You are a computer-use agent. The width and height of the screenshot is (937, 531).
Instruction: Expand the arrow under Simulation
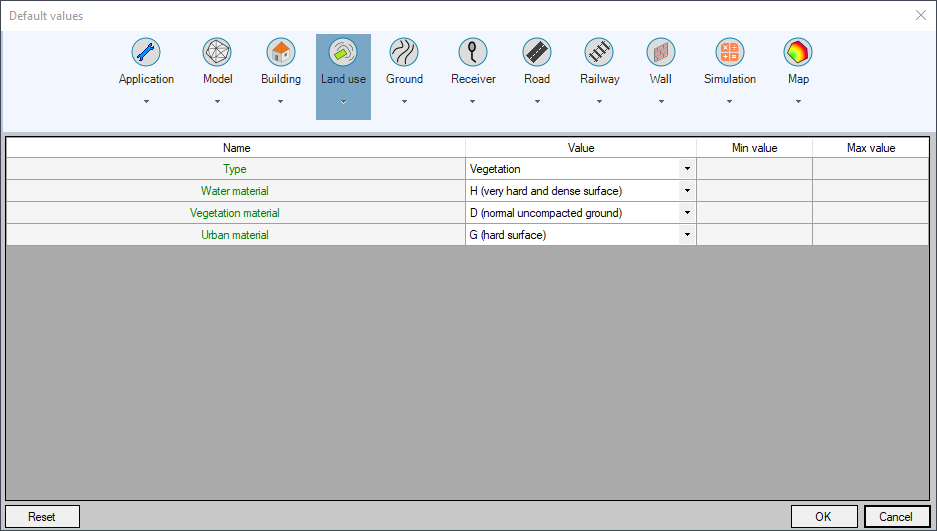coord(730,102)
